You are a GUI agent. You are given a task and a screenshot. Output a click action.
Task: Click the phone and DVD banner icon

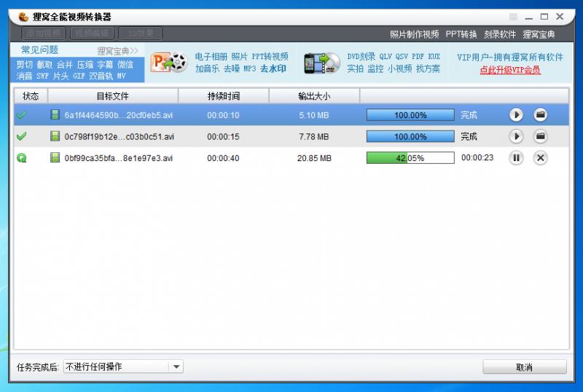(321, 63)
